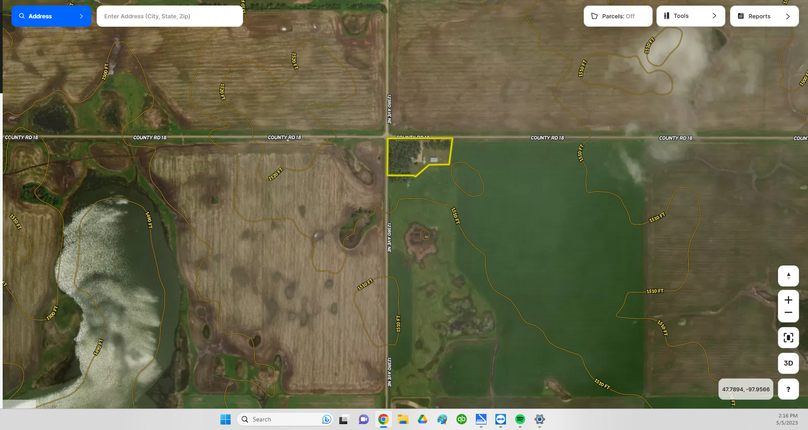
Task: Zoom out with the minus button
Action: (x=788, y=313)
